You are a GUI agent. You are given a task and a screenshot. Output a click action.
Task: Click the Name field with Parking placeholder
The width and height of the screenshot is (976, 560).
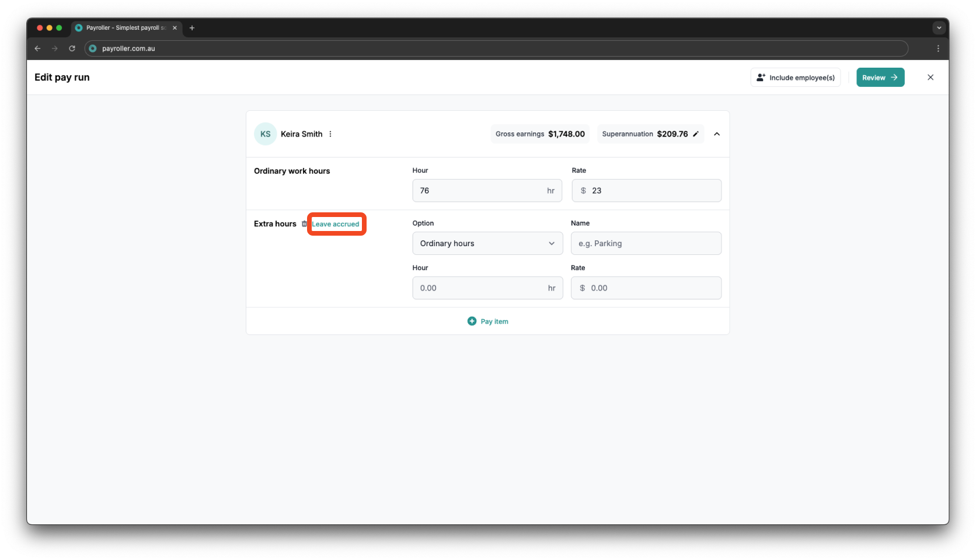click(x=646, y=243)
